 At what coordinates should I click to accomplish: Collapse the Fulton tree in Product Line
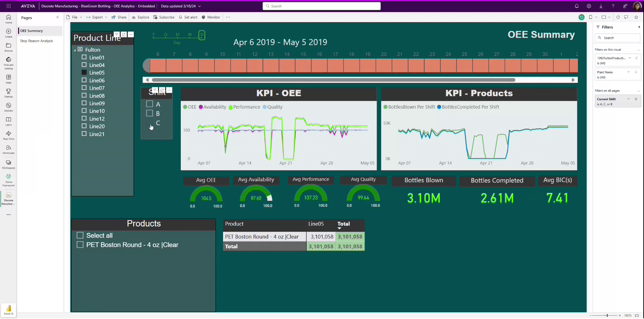coord(75,49)
